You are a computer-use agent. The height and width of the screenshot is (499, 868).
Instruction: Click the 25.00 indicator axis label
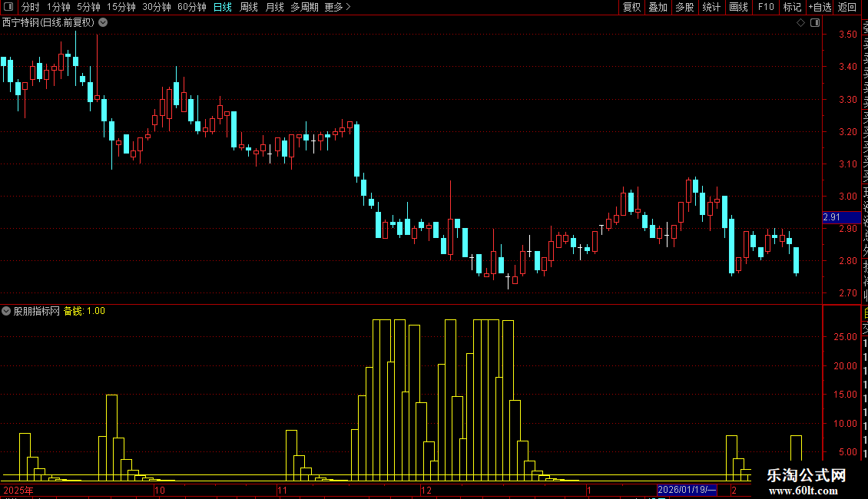845,337
